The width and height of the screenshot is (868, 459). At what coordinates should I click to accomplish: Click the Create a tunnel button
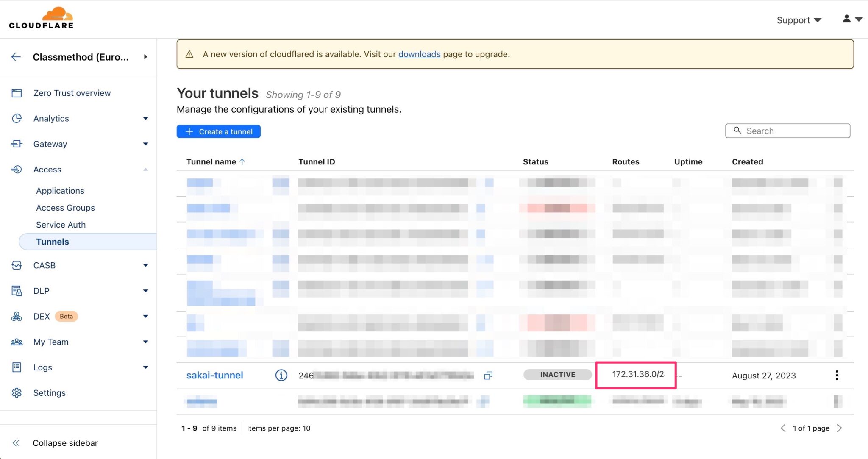point(218,131)
